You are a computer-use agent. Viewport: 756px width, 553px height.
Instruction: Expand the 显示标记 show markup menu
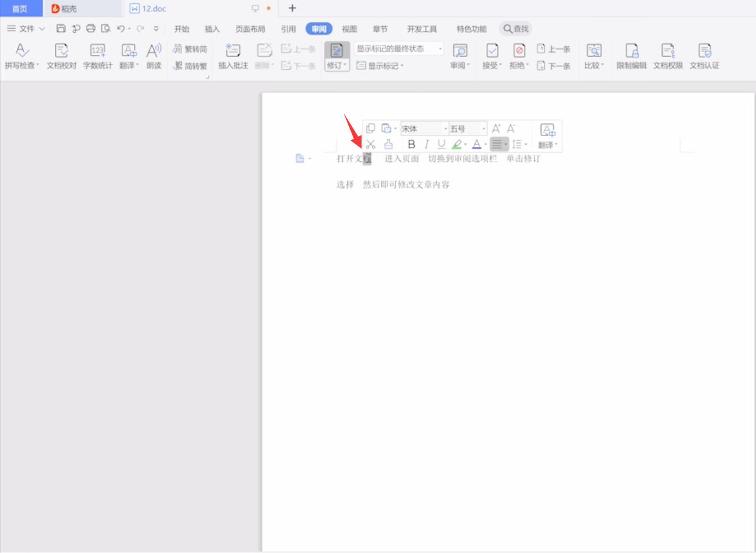(380, 66)
